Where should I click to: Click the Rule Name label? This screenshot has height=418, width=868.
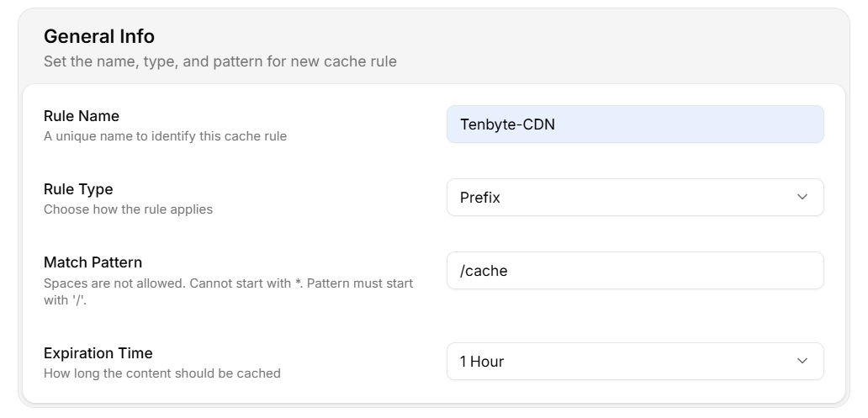(x=82, y=116)
